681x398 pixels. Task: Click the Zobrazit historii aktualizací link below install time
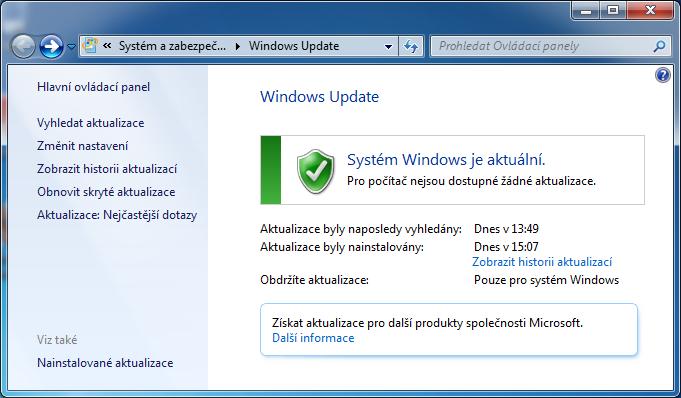point(542,262)
